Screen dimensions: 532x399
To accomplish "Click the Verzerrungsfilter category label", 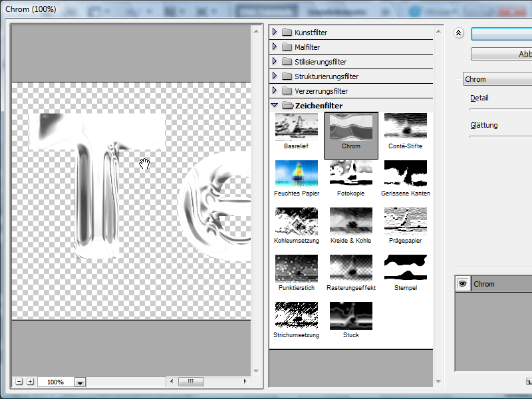I will (x=321, y=91).
